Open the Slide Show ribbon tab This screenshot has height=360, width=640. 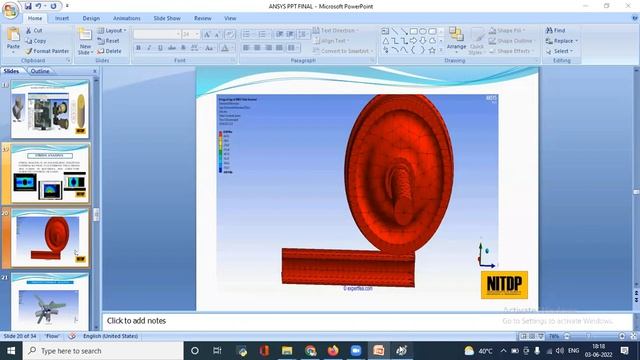(167, 18)
